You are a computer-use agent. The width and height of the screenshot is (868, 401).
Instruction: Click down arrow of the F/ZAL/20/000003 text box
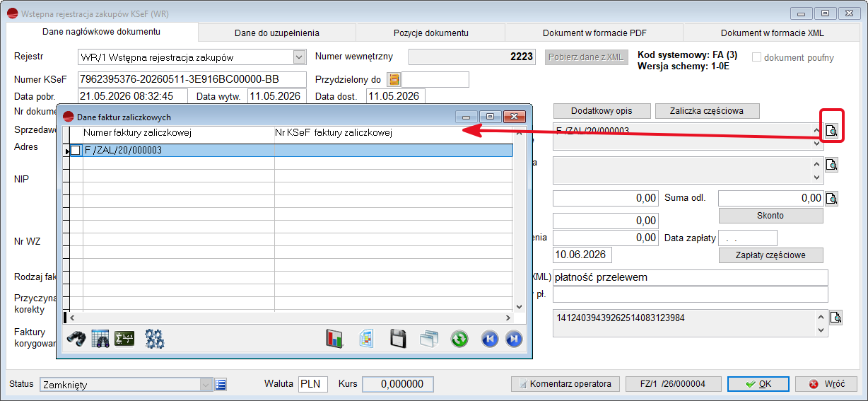click(x=819, y=144)
